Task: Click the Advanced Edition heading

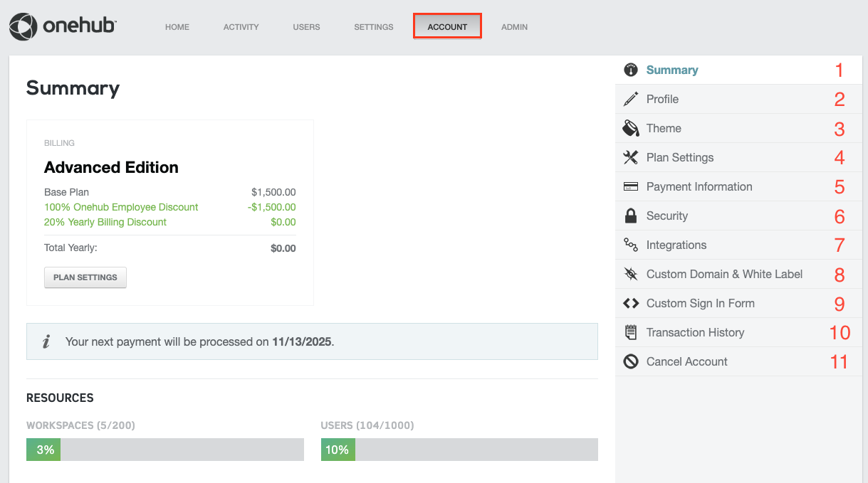Action: pyautogui.click(x=111, y=168)
